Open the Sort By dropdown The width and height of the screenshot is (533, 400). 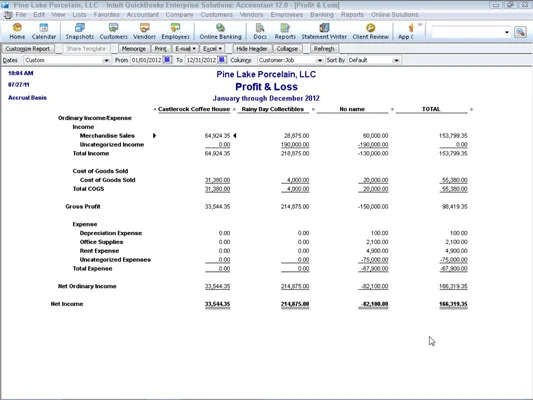point(396,60)
